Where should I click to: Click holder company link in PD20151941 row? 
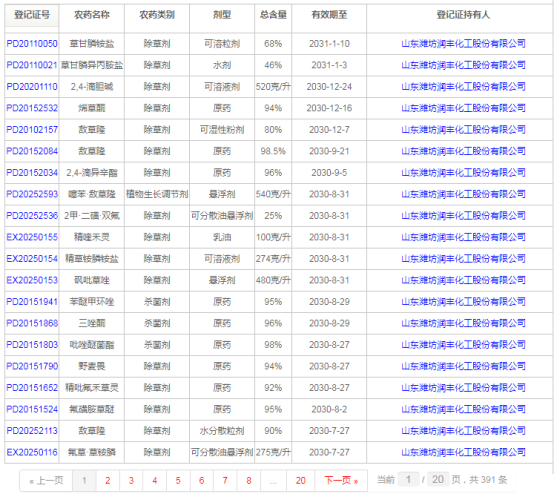(463, 302)
